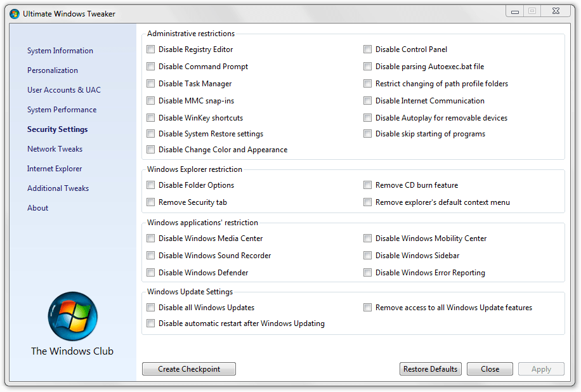This screenshot has height=392, width=581.
Task: Toggle Disable Windows Mobility Center
Action: click(367, 238)
